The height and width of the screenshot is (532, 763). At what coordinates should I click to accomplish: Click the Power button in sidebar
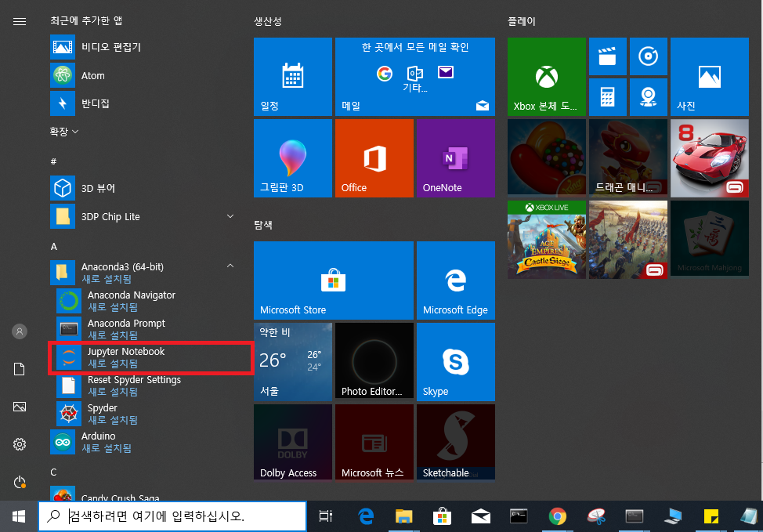[20, 482]
